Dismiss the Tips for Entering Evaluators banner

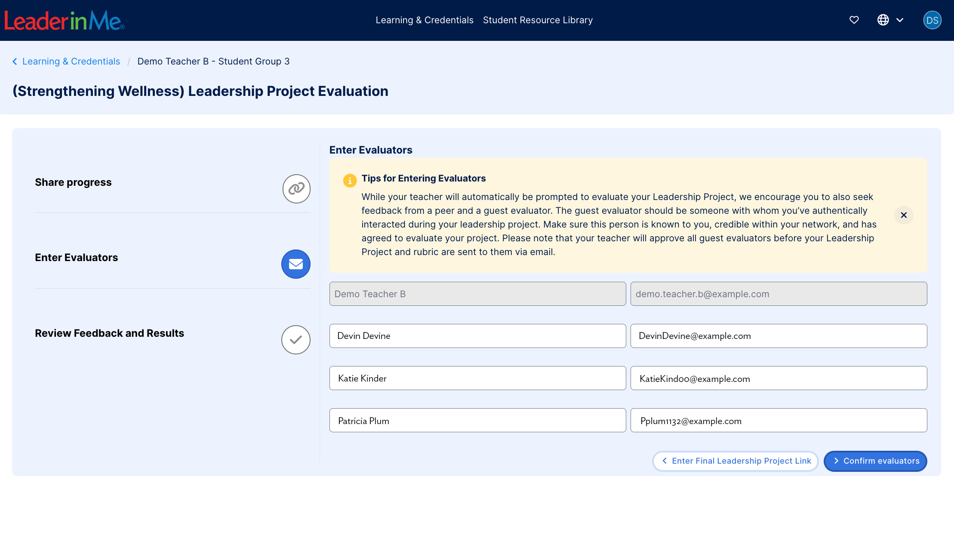pos(904,215)
